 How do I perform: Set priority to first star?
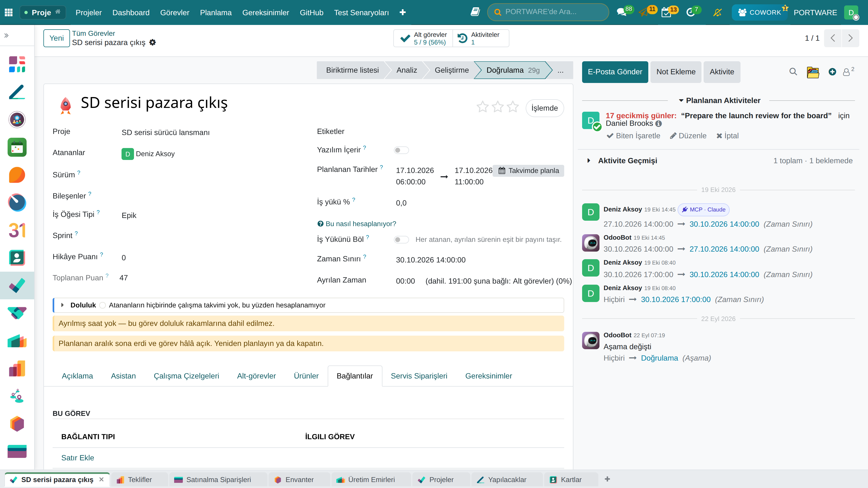click(483, 107)
